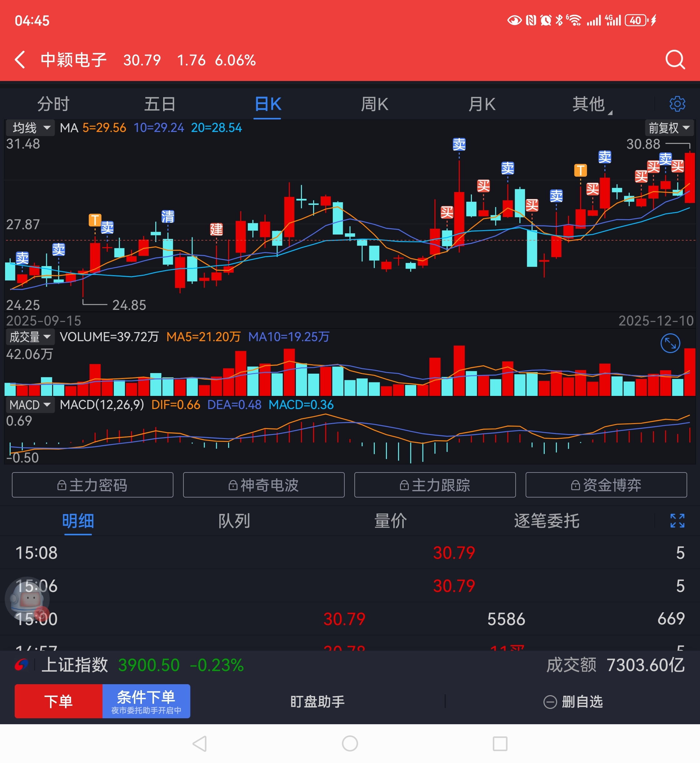The image size is (700, 763).
Task: Expand the 成交量 indicator selector
Action: pos(30,336)
